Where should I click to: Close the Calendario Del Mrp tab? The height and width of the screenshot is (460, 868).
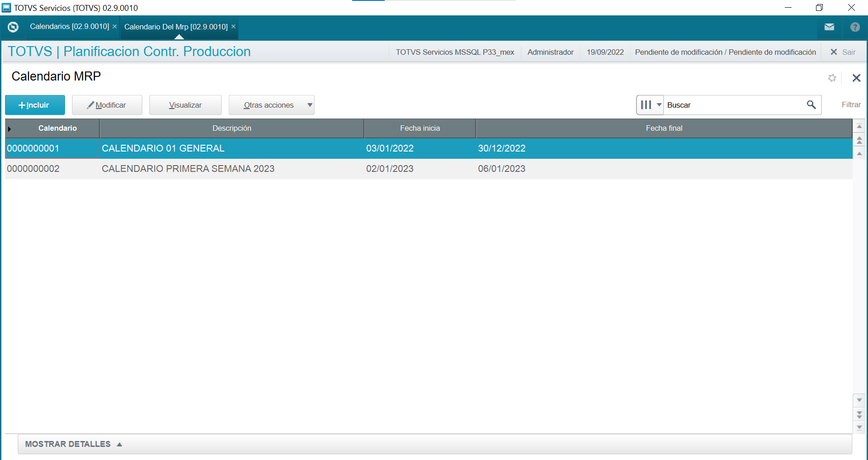coord(234,27)
